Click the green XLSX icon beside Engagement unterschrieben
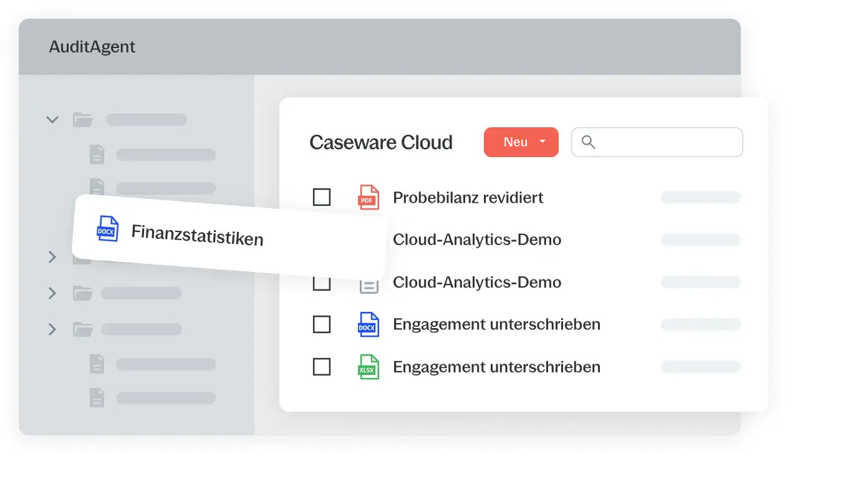The height and width of the screenshot is (489, 868). 369,367
